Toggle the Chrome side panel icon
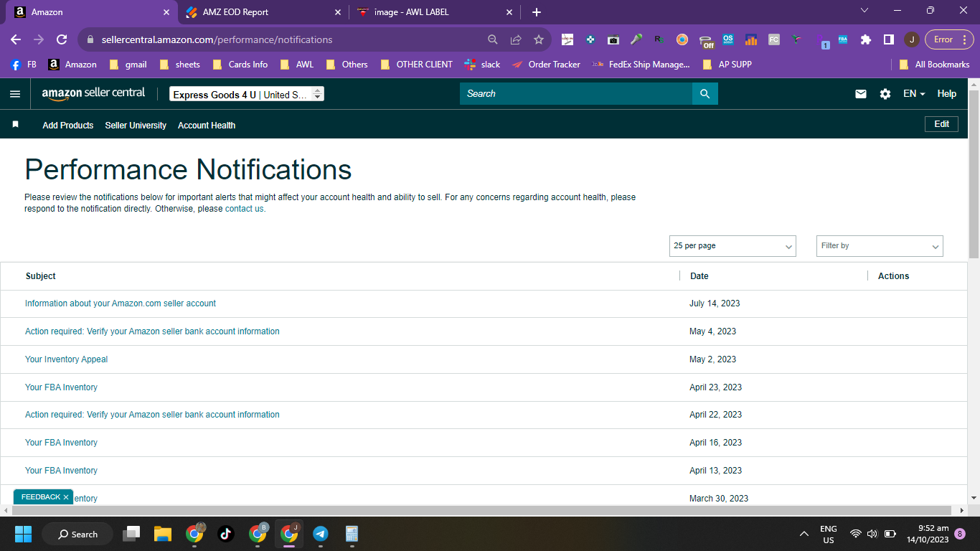 (889, 39)
